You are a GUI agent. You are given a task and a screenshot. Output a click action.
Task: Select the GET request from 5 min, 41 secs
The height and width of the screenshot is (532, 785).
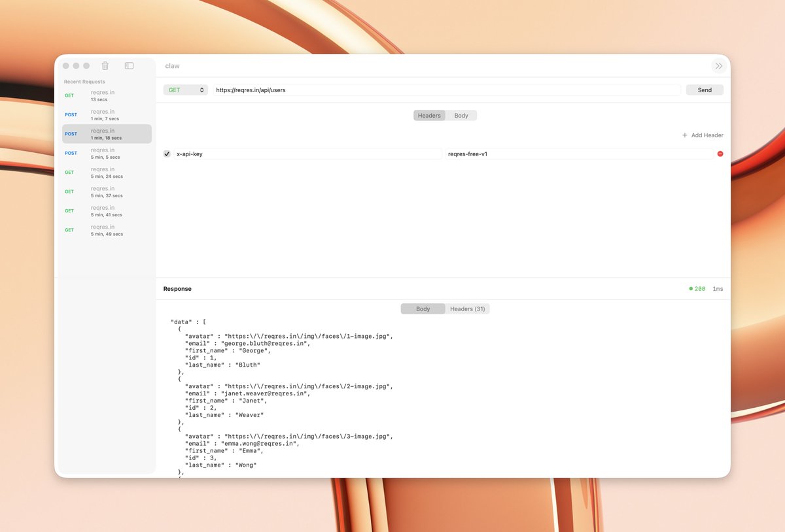point(107,211)
